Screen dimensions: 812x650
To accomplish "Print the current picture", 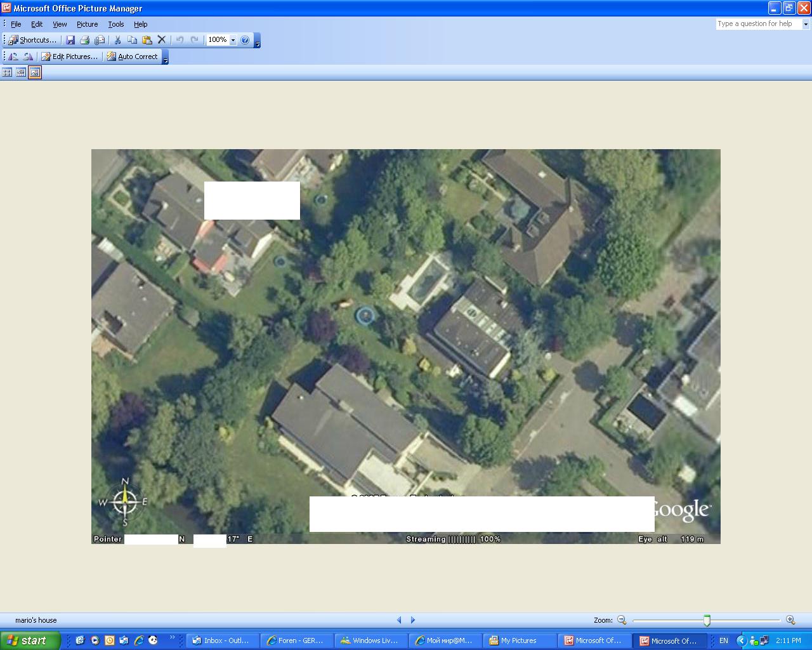I will [84, 40].
